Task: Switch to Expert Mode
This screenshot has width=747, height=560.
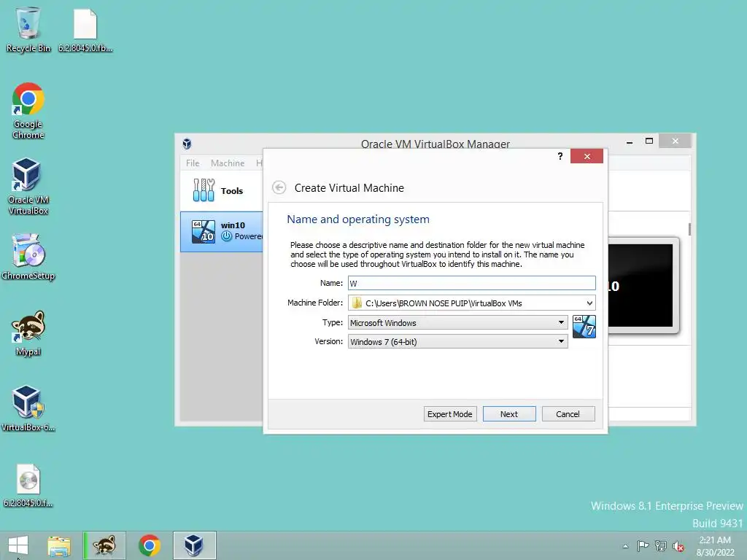Action: pyautogui.click(x=449, y=414)
